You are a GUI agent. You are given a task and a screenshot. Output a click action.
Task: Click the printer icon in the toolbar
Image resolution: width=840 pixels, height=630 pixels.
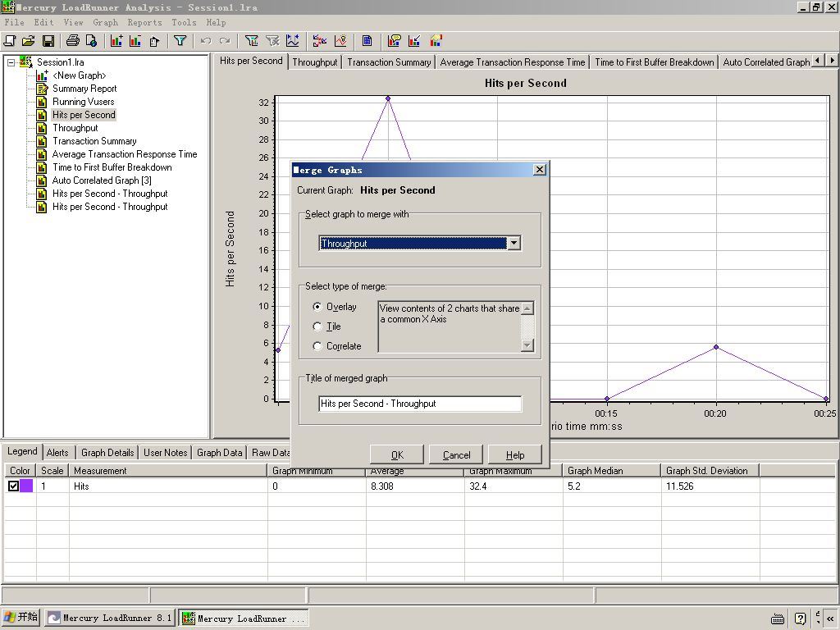pyautogui.click(x=73, y=41)
